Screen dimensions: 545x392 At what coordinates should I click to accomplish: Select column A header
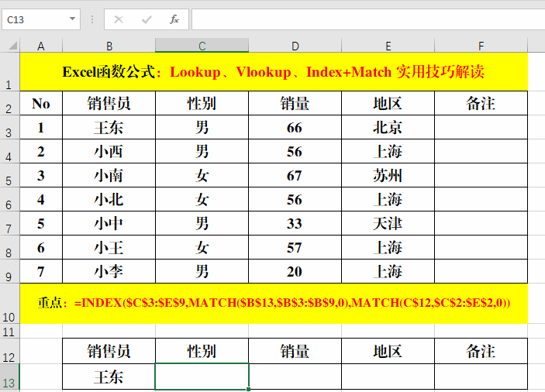(41, 46)
